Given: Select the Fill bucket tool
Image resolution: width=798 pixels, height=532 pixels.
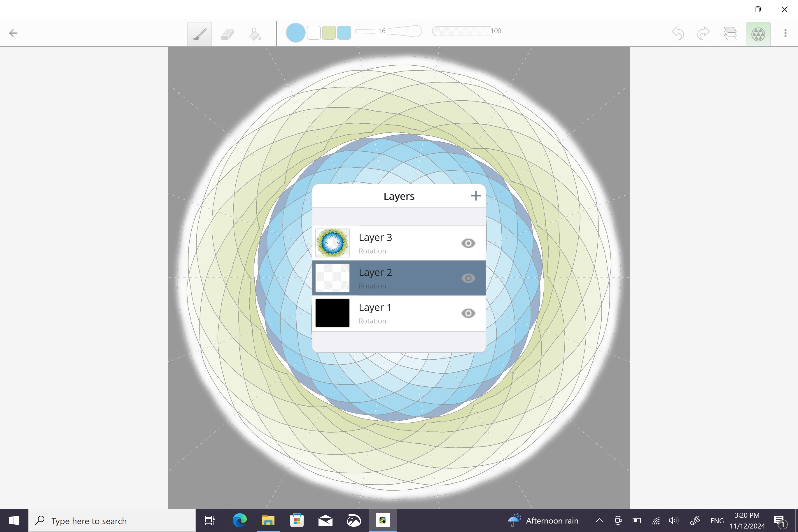Looking at the screenshot, I should pos(255,34).
